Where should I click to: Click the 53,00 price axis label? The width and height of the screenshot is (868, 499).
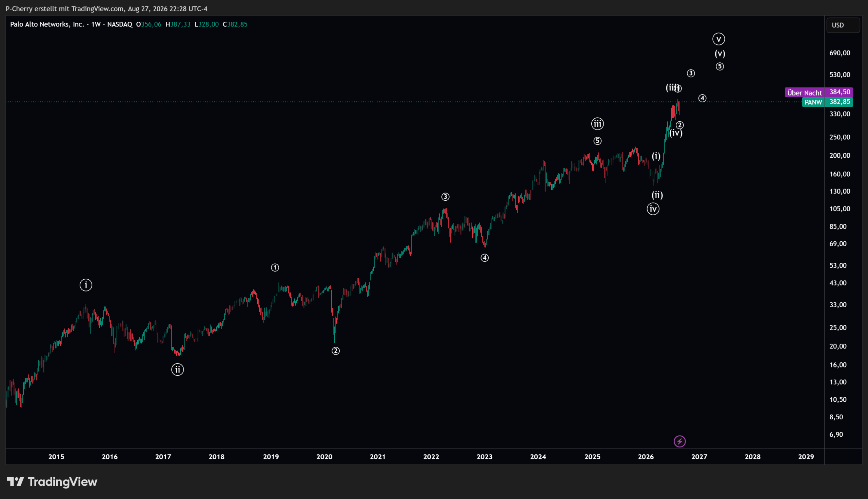tap(838, 266)
